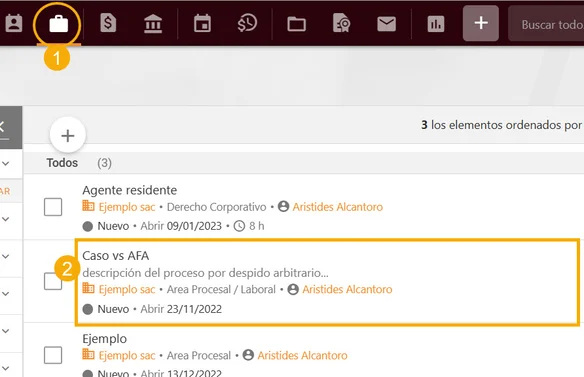Open the bar chart reports icon

coord(436,24)
